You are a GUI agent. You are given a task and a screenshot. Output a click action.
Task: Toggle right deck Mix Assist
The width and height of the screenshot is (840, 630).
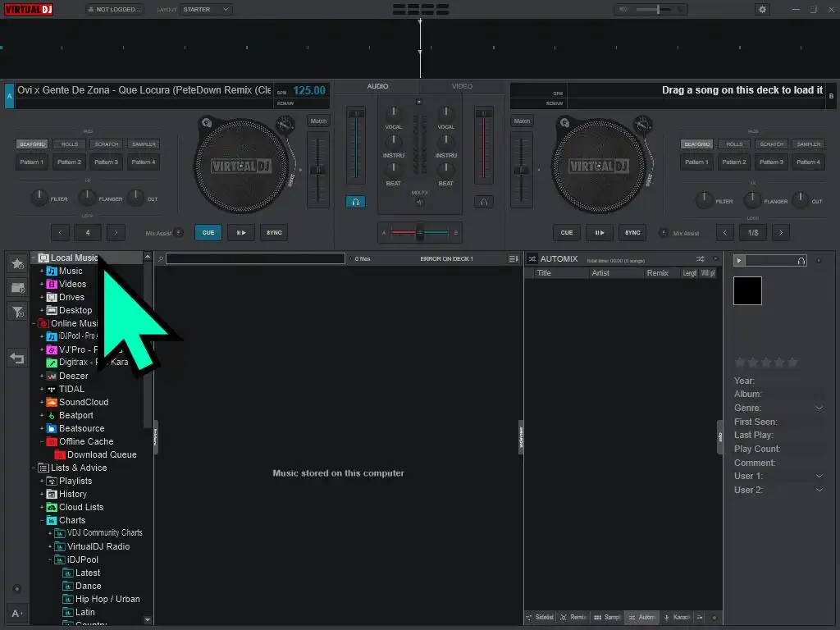coord(663,232)
